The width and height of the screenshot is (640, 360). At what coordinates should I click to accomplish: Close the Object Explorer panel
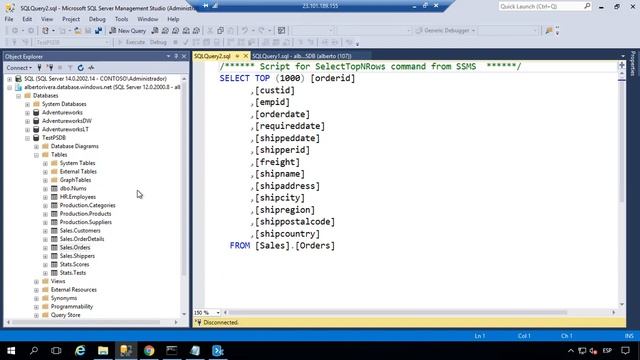184,56
